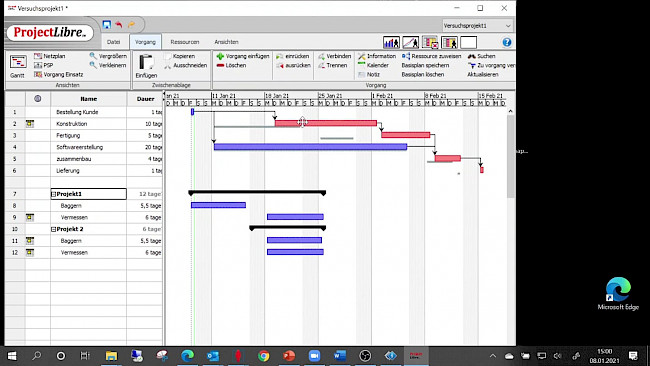Open Zoom from the taskbar

tap(314, 356)
